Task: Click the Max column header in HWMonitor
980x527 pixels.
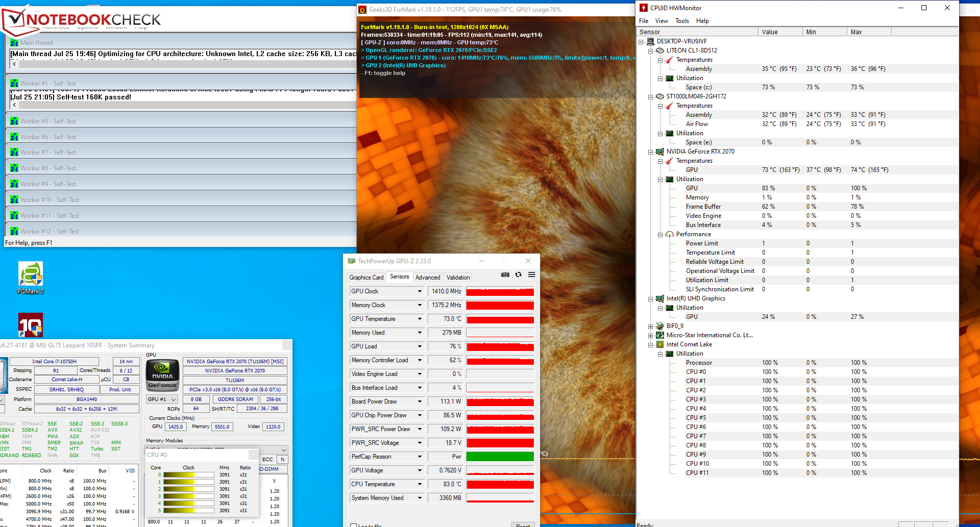Action: [x=869, y=32]
